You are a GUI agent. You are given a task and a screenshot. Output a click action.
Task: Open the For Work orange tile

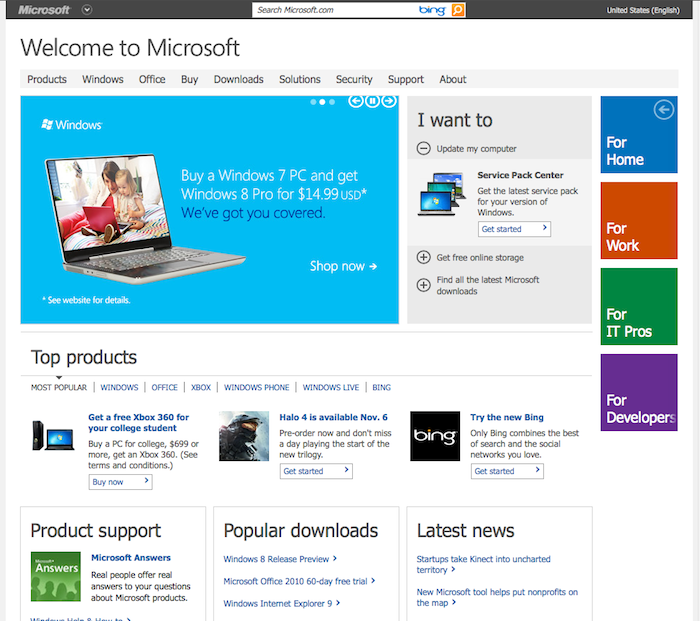(639, 221)
